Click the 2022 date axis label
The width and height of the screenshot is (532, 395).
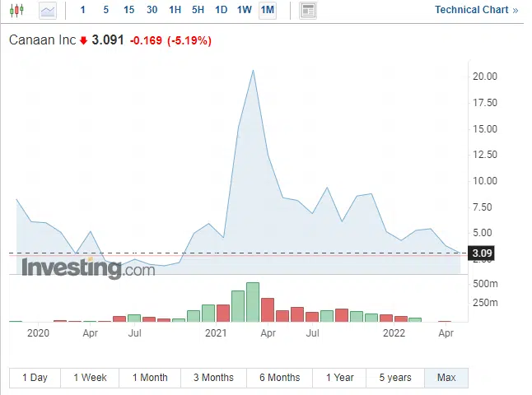tap(394, 333)
